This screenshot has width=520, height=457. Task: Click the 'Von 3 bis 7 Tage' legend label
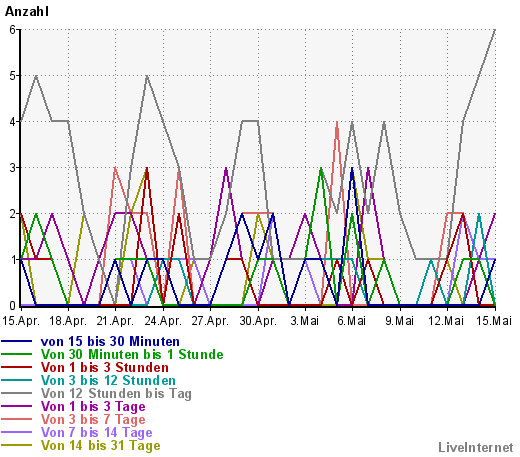pyautogui.click(x=93, y=419)
